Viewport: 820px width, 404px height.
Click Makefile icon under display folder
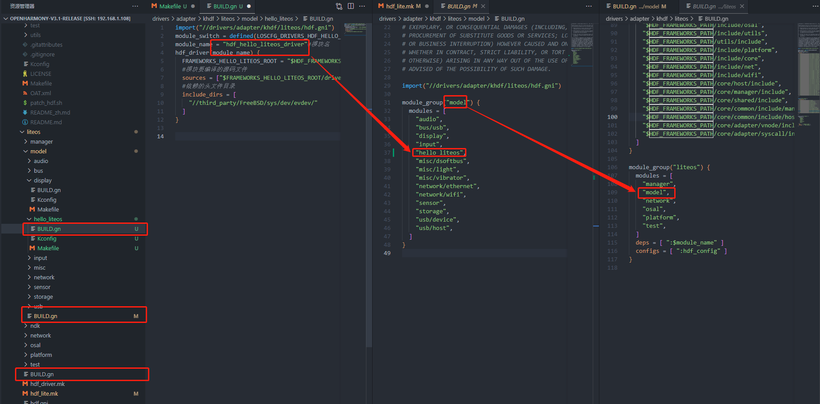[x=32, y=210]
